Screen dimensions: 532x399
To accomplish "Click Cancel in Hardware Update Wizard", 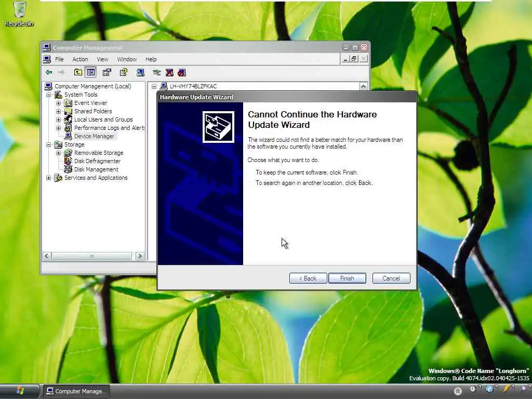I will click(391, 278).
